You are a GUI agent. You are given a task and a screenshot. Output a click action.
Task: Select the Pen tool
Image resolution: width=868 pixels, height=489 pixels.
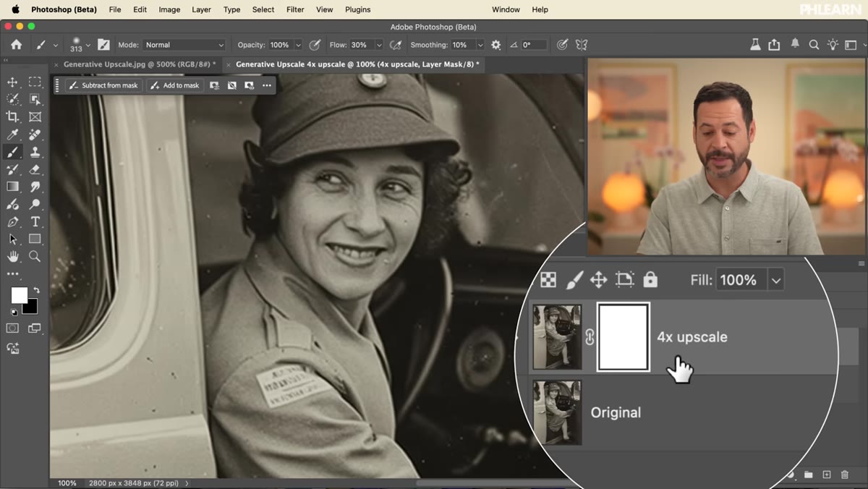coord(12,221)
